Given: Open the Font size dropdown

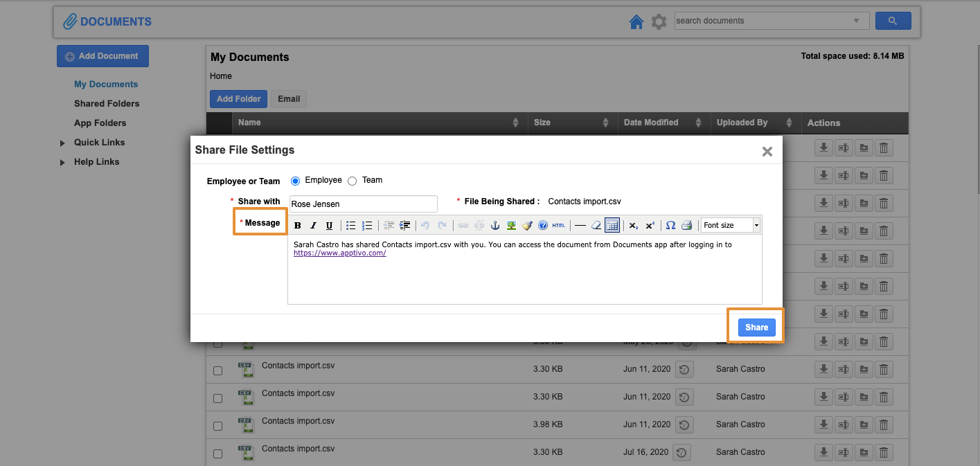Looking at the screenshot, I should 730,226.
